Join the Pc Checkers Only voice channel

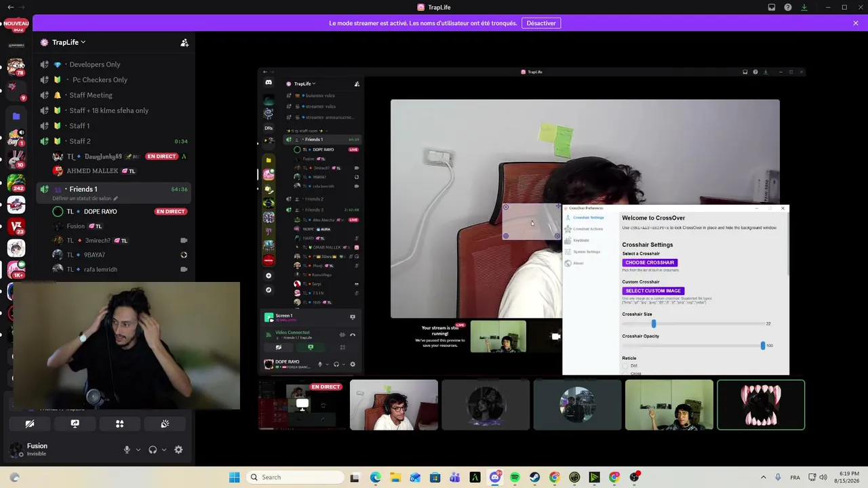click(x=114, y=80)
